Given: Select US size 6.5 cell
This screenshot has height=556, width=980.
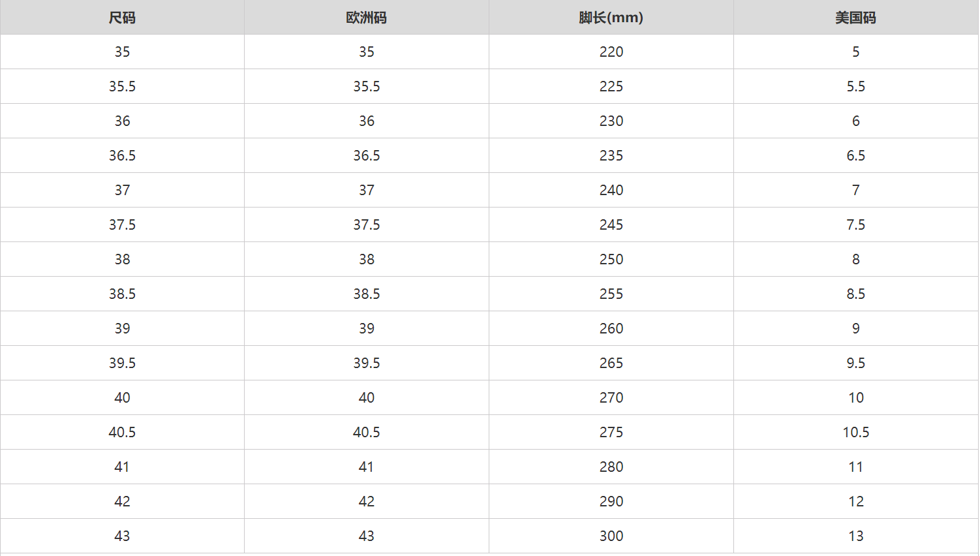Looking at the screenshot, I should [x=855, y=155].
